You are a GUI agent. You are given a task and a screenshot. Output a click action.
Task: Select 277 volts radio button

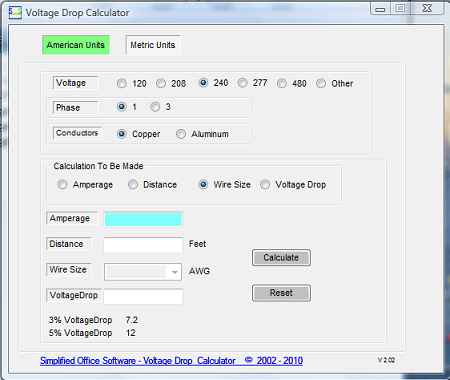pos(242,83)
